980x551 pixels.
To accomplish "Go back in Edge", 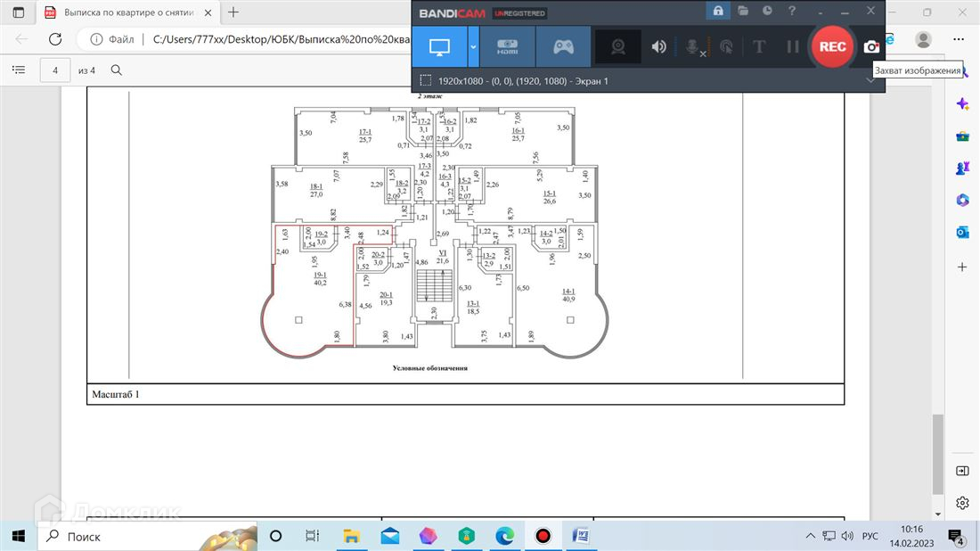I will (x=22, y=39).
